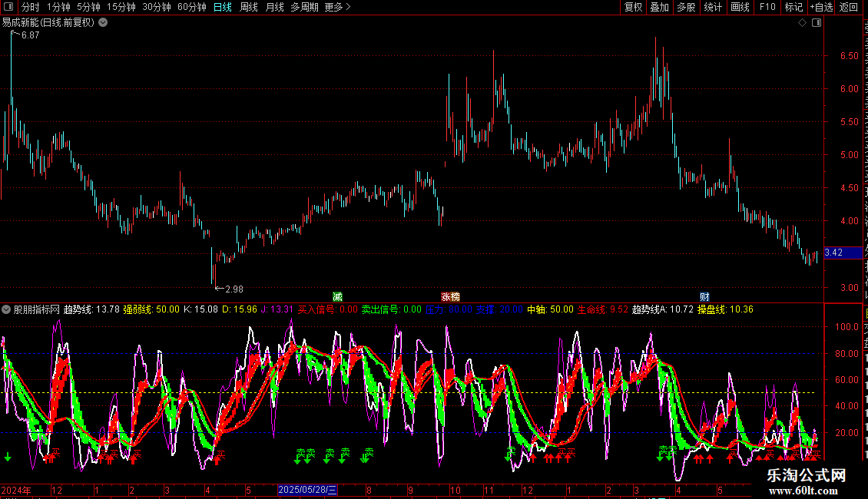Toggle the left sidebar panel icon
The height and width of the screenshot is (499, 868).
pos(8,7)
